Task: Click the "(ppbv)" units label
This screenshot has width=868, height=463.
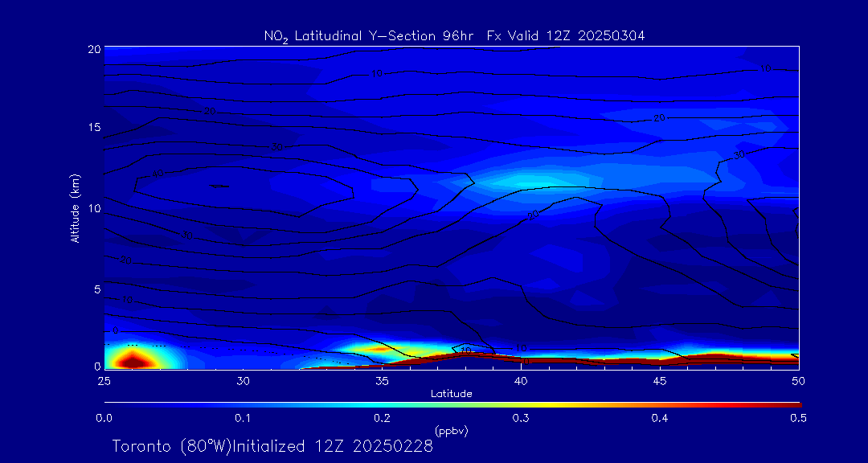Action: [x=452, y=432]
